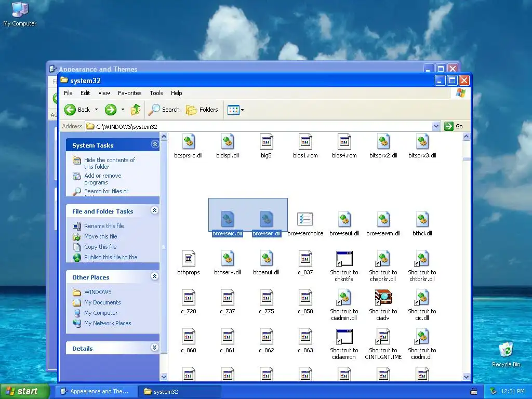Select the bthserv.dll file icon
Screen dimensions: 532x399
click(x=228, y=258)
